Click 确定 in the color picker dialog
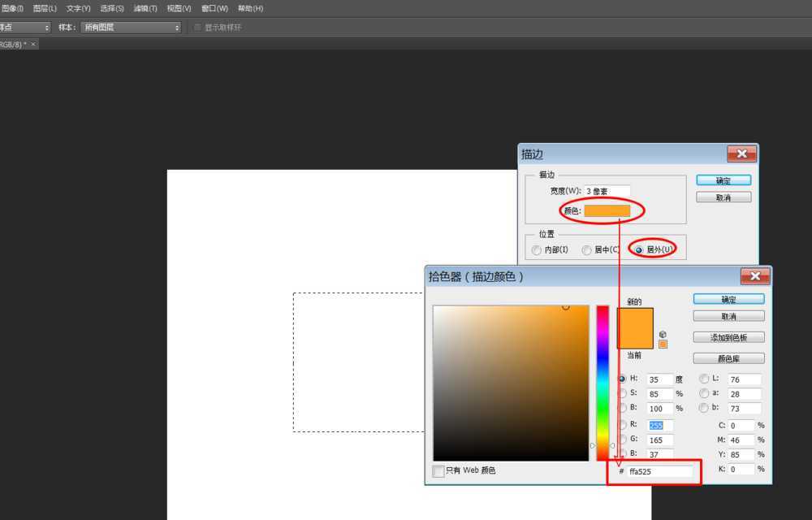Screen dimensions: 812x520 728,299
